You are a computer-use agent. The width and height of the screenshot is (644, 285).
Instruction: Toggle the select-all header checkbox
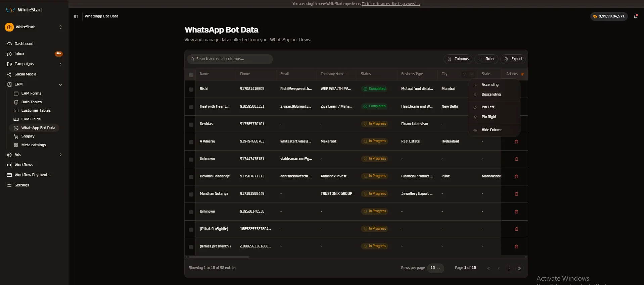point(191,75)
